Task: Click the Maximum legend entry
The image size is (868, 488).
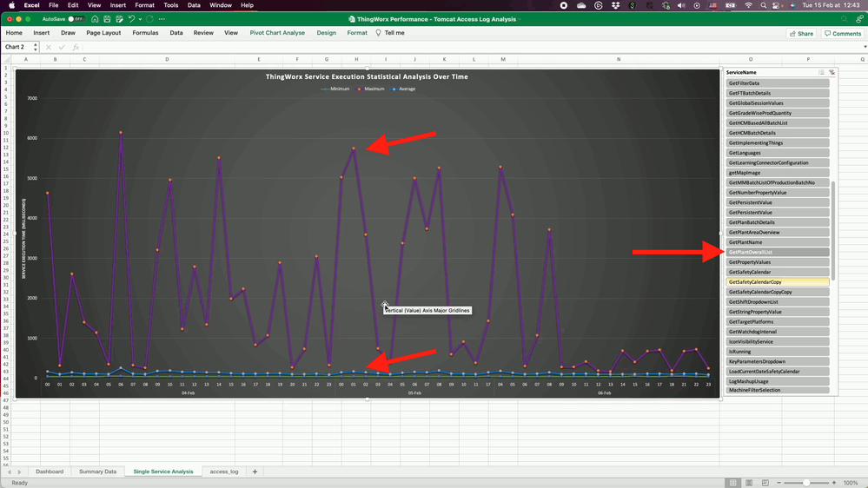Action: point(371,89)
